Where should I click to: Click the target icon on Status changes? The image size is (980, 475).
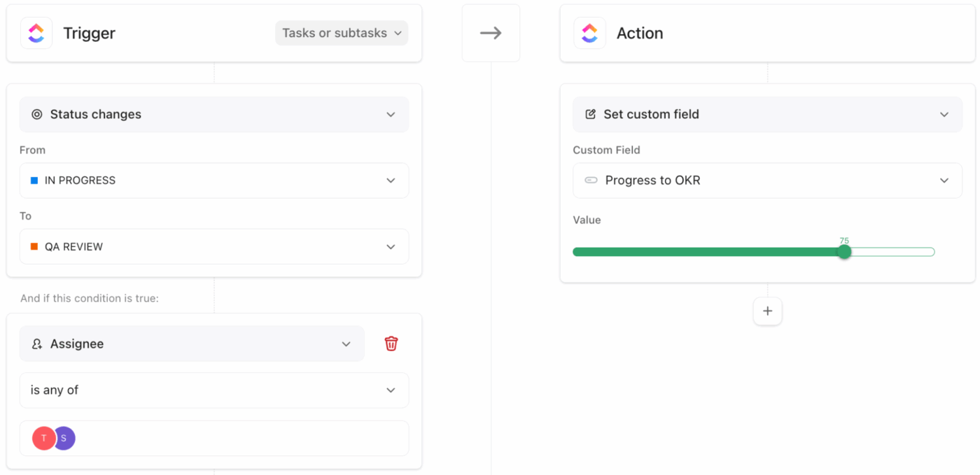tap(37, 114)
